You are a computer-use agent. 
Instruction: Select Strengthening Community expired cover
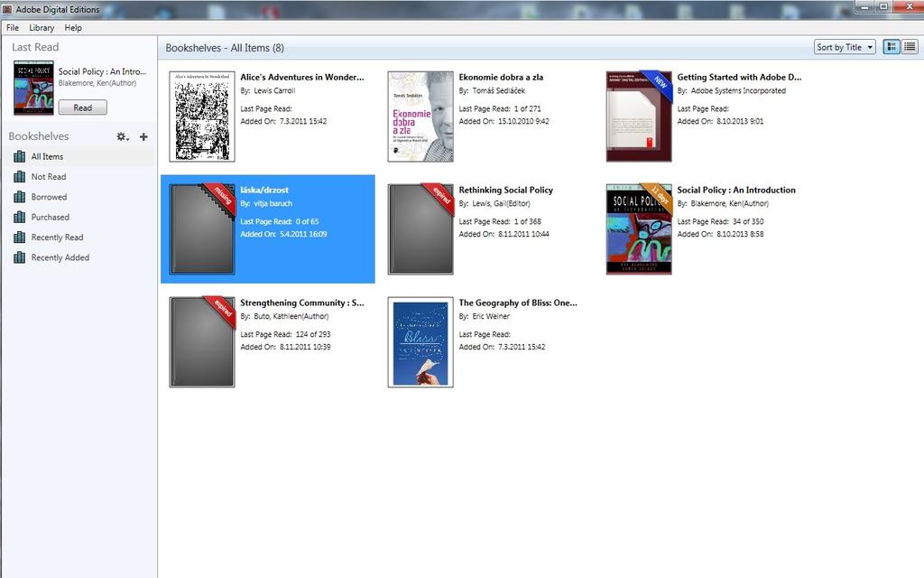coord(202,341)
